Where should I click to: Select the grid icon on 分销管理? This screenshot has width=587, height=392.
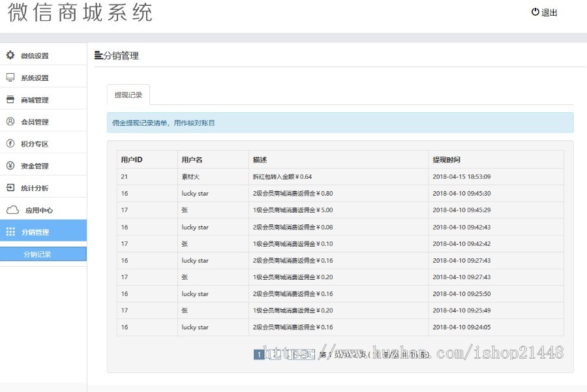pyautogui.click(x=9, y=230)
